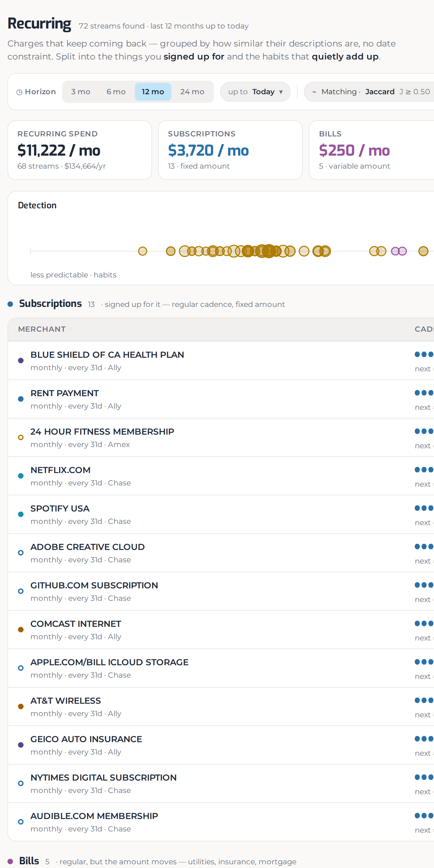
Task: Click the orange dot beside AT&T WIRELESS
Action: point(21,706)
